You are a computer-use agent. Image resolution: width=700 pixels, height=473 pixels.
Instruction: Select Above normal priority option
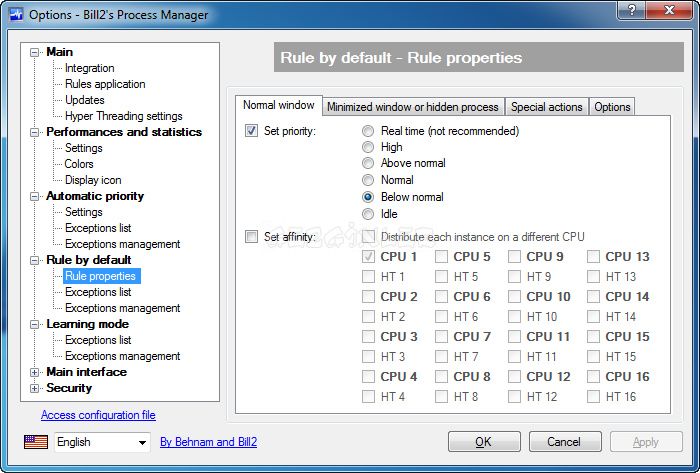pyautogui.click(x=368, y=163)
